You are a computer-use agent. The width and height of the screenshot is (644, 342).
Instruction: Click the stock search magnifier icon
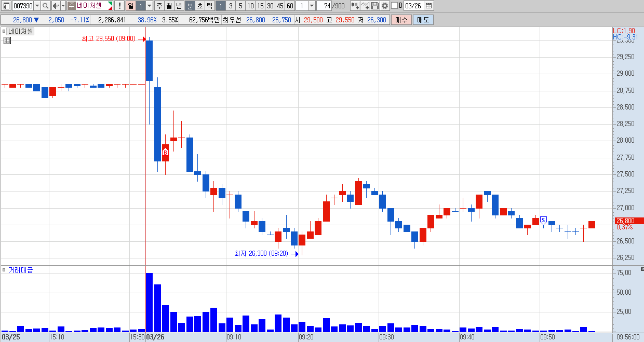click(x=45, y=6)
